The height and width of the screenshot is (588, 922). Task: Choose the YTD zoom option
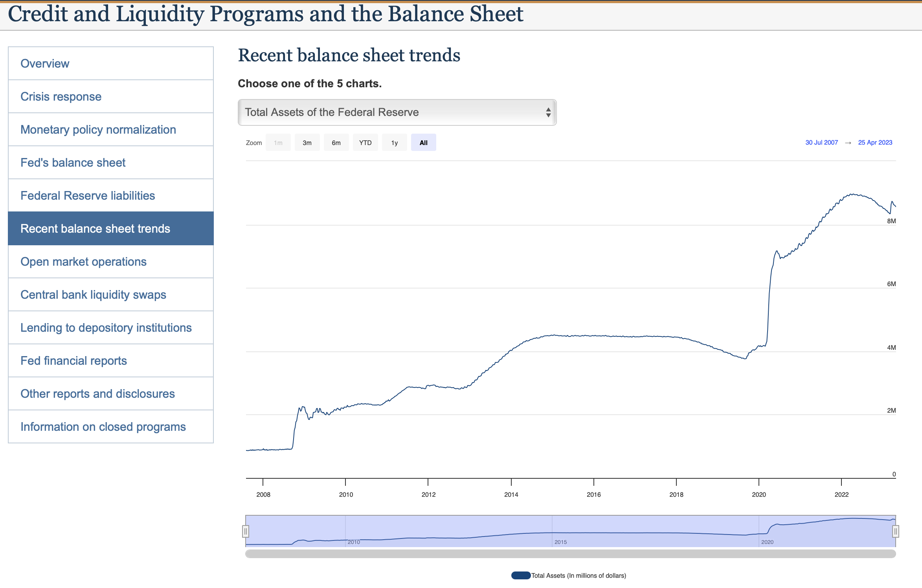click(x=365, y=143)
